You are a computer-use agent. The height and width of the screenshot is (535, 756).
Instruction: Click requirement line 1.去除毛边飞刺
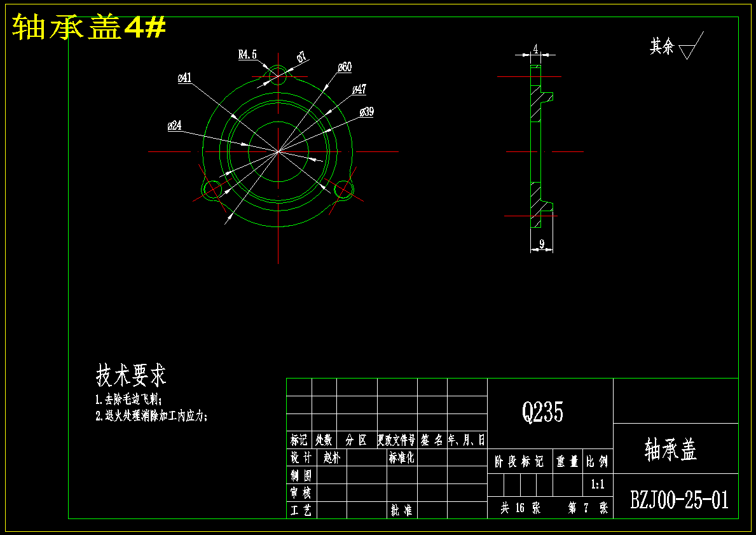tap(128, 400)
